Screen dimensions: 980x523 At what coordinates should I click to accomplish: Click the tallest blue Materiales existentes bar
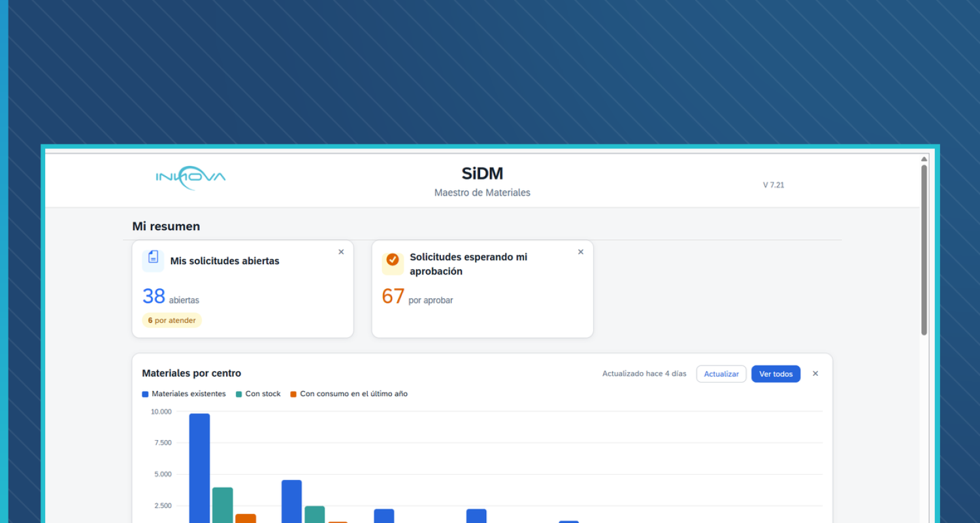point(200,468)
